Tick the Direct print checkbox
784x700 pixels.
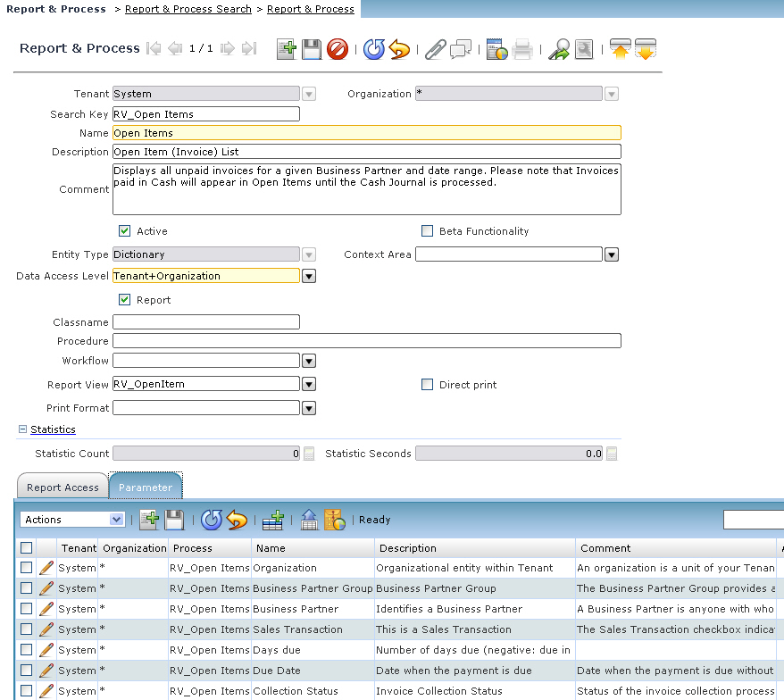click(428, 385)
